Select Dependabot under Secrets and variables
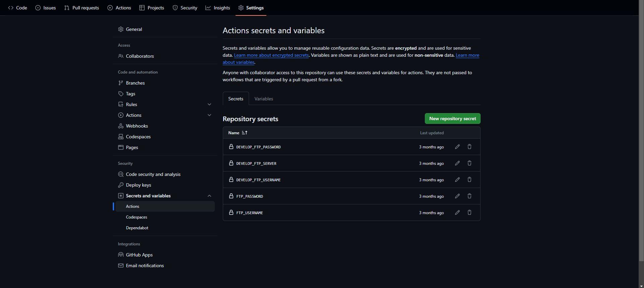The image size is (644, 288). tap(165, 228)
